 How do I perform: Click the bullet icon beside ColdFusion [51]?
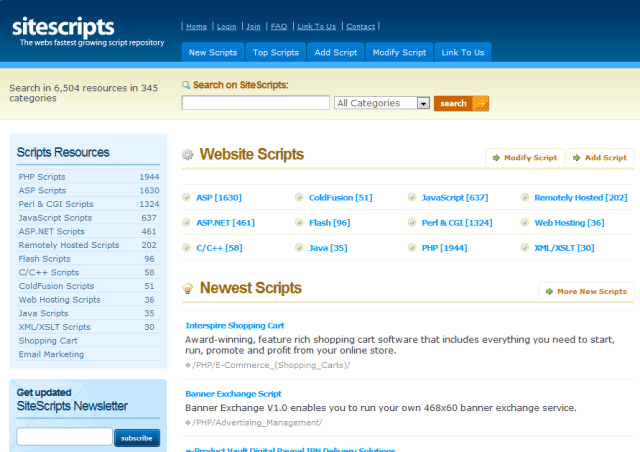tap(299, 198)
